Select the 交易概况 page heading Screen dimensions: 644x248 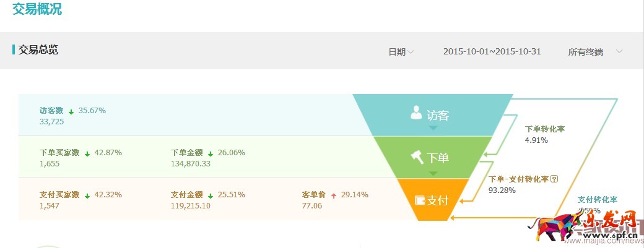pyautogui.click(x=37, y=9)
